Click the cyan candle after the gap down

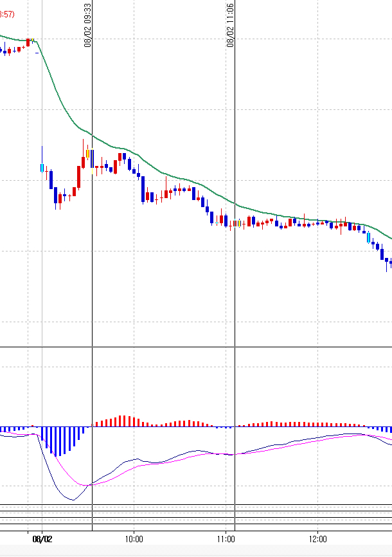pos(42,168)
